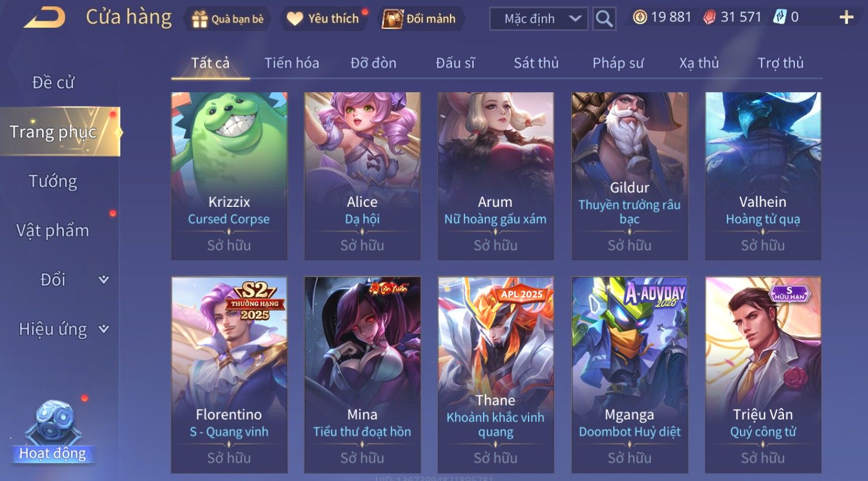Image resolution: width=868 pixels, height=481 pixels.
Task: Click the gold coin currency icon
Action: tap(640, 17)
